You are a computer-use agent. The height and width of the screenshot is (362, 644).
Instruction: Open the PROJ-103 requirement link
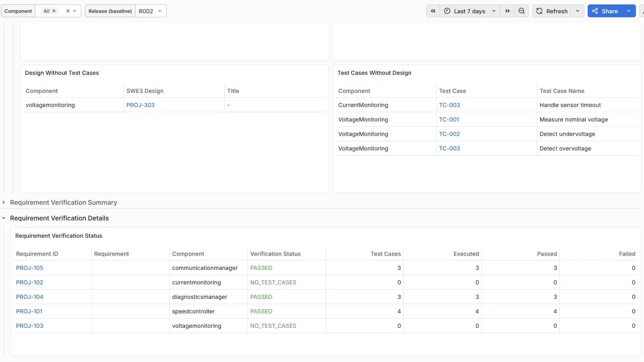coord(30,326)
